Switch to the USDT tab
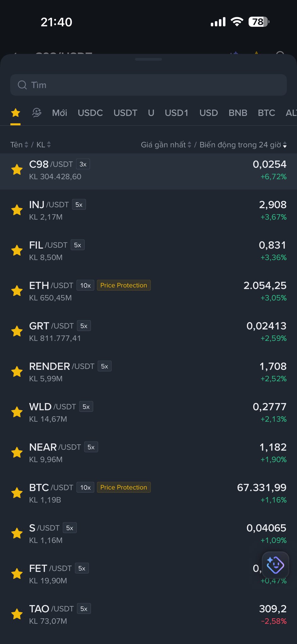 [x=125, y=113]
